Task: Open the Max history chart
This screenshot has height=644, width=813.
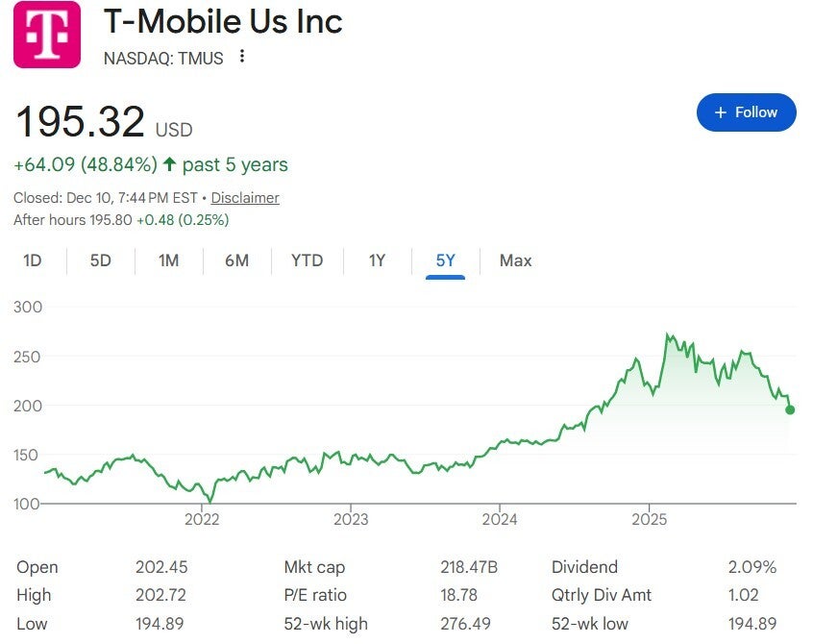Action: click(514, 260)
